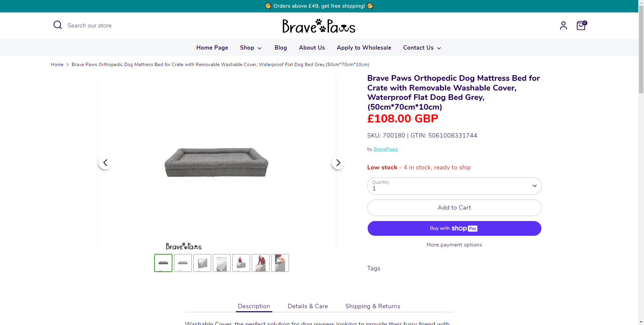Select the second product thumbnail
644x325 pixels.
(183, 263)
